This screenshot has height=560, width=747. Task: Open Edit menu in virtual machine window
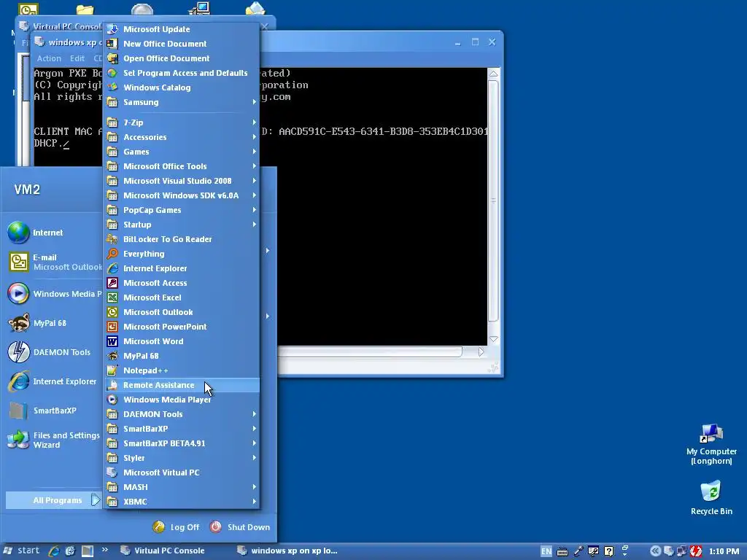coord(77,58)
